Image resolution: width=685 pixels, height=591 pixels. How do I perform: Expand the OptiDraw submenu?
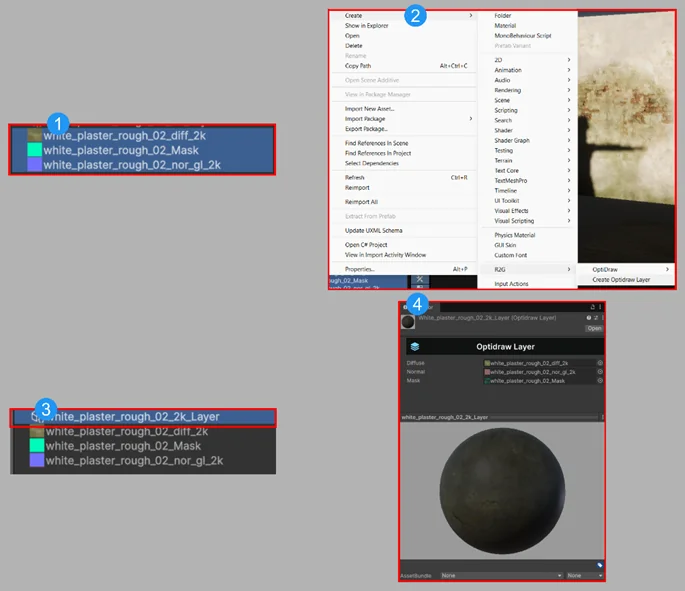(x=626, y=270)
